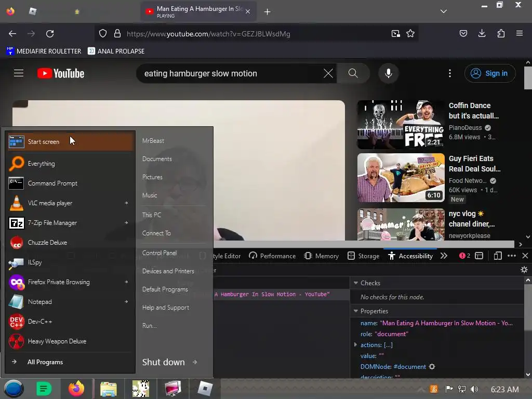Open Start screen entry
The image size is (532, 399).
[71, 141]
